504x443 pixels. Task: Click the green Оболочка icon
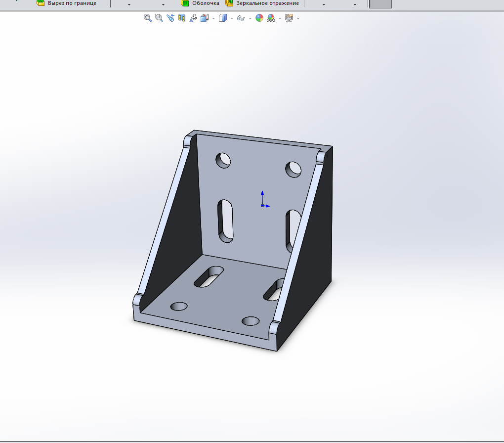185,3
